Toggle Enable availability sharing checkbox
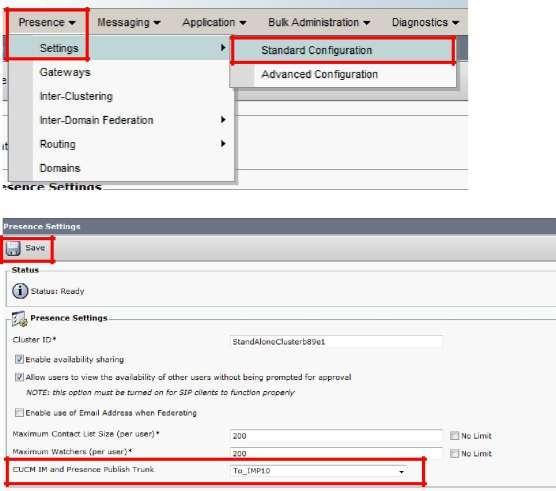 pyautogui.click(x=19, y=359)
